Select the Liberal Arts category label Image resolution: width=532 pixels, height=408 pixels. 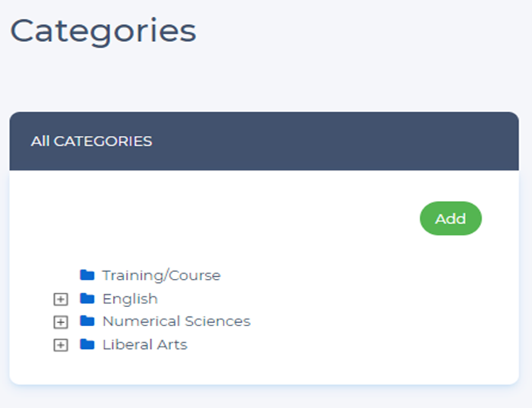click(144, 345)
